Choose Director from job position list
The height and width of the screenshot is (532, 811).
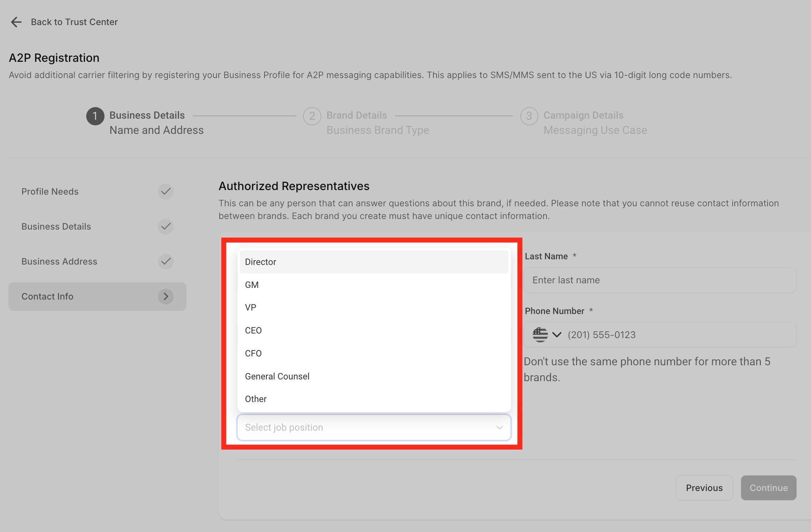(374, 262)
